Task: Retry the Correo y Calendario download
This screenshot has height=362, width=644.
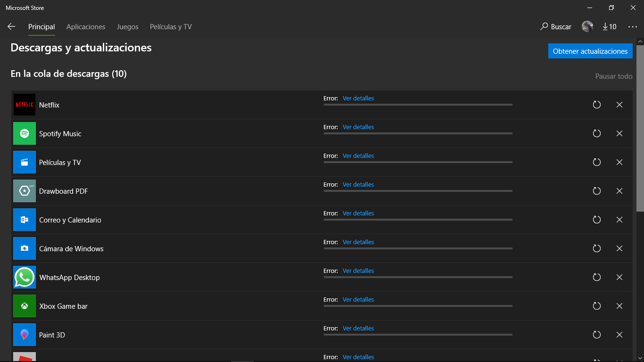Action: point(597,220)
